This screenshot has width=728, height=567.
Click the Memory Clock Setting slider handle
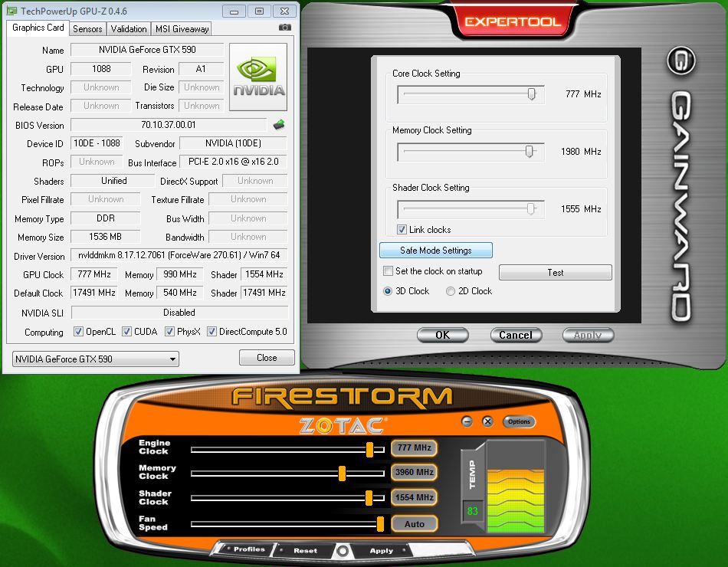coord(529,151)
